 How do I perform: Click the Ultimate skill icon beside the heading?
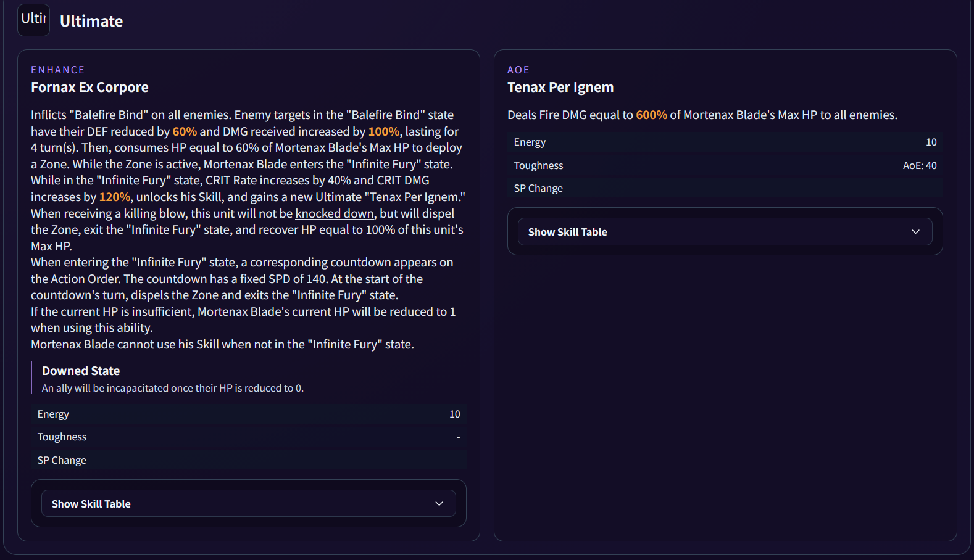coord(33,20)
